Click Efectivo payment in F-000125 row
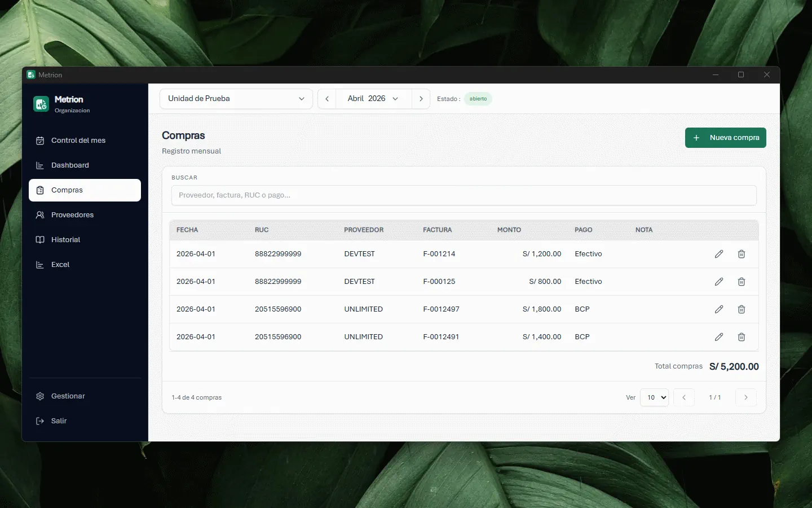Screen dimensions: 812x508 coord(588,282)
